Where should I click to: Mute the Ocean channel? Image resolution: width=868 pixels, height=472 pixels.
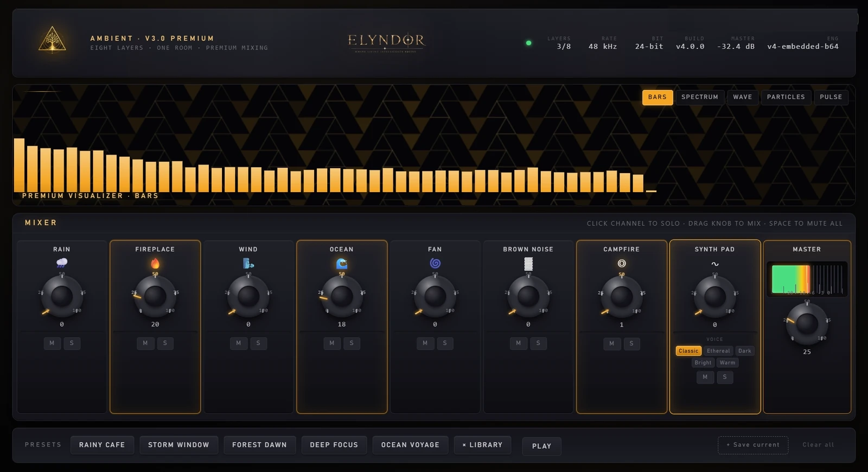pyautogui.click(x=332, y=343)
